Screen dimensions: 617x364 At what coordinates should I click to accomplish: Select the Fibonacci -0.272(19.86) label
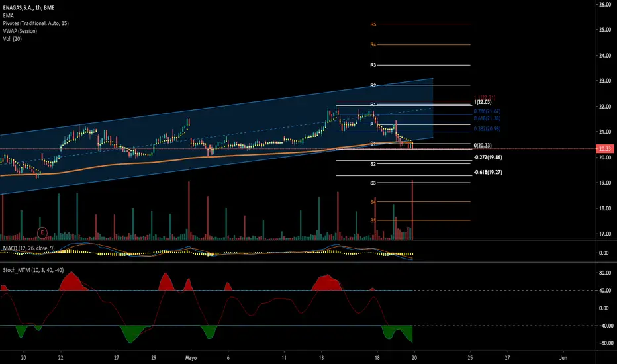[488, 158]
